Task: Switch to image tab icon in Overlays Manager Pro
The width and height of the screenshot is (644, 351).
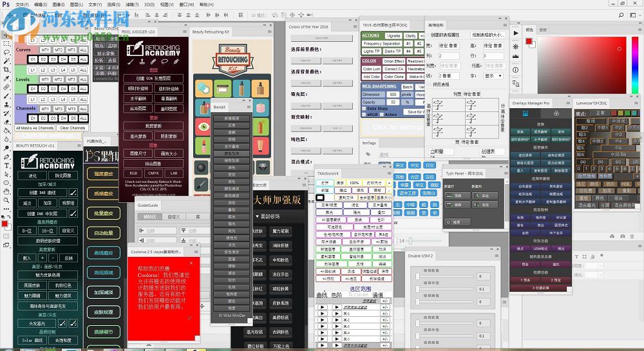Action: (526, 113)
